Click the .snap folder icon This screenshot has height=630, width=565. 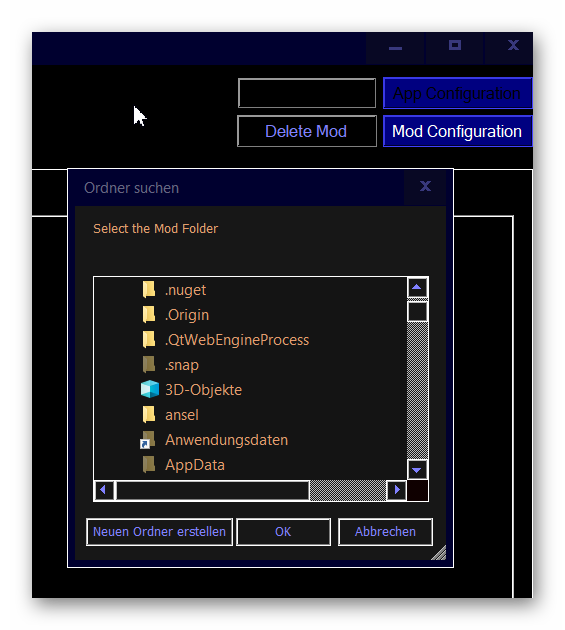coord(149,364)
